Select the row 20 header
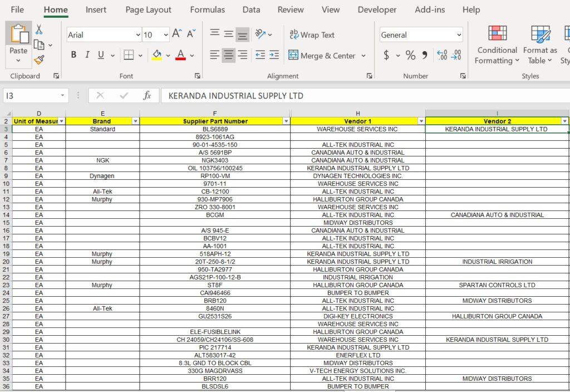 (6, 262)
